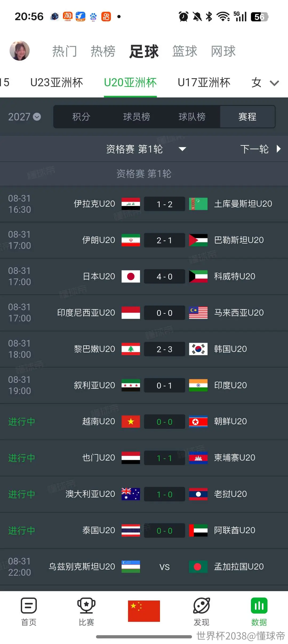Tap the 发现 planet icon
Viewport: 288px width, 644px height.
[x=202, y=606]
